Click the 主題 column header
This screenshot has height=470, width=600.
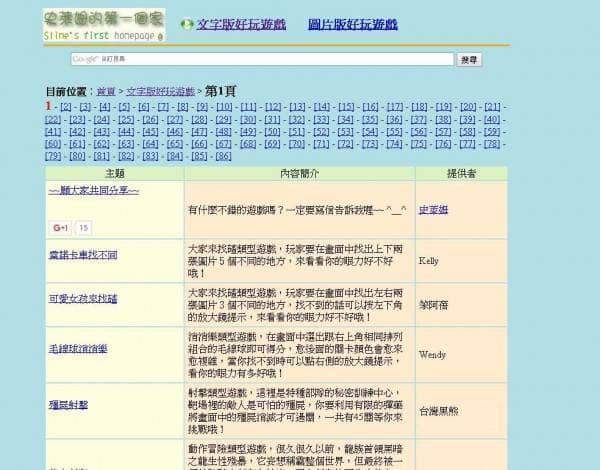[x=115, y=173]
